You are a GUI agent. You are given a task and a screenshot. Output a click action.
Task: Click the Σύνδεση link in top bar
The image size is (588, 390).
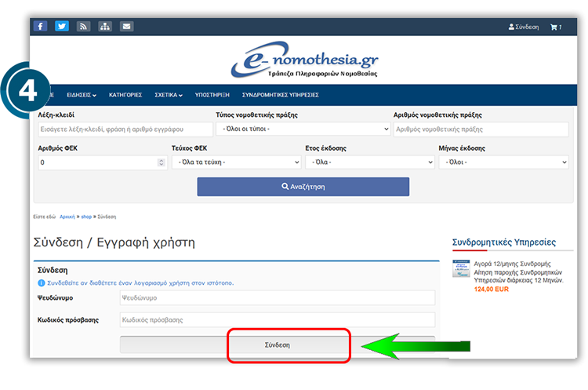[524, 27]
